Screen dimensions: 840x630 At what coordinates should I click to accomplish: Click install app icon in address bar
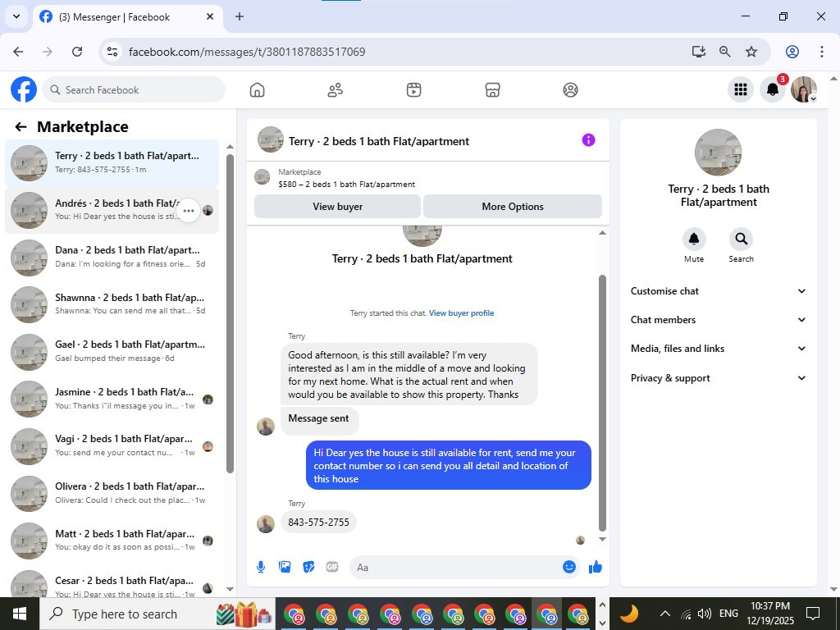pyautogui.click(x=699, y=52)
